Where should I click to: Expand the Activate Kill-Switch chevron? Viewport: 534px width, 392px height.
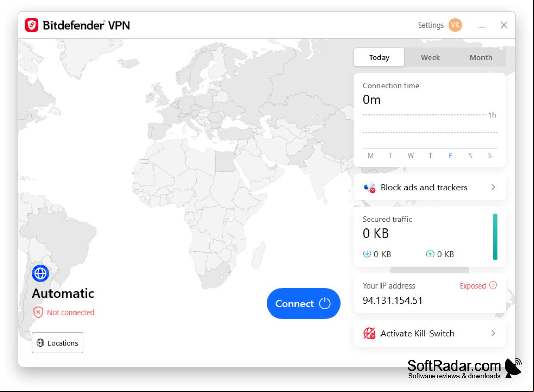(493, 333)
